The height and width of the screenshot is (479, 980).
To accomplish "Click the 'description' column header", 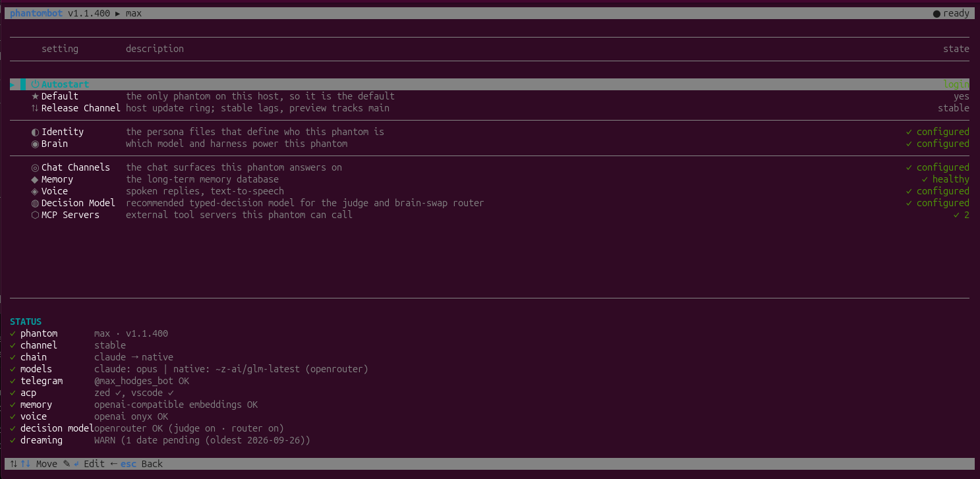I will (155, 49).
